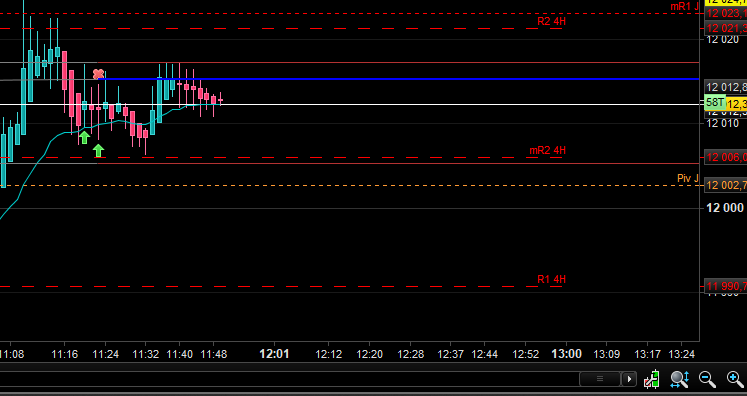Screen dimensions: 747x396
Task: Zoom in with the plus magnifier
Action: tap(736, 379)
